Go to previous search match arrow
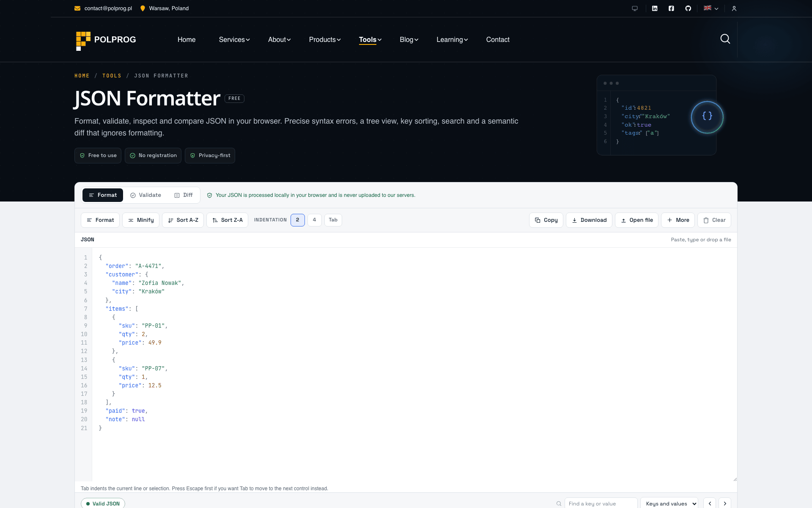812x508 pixels. (x=710, y=503)
